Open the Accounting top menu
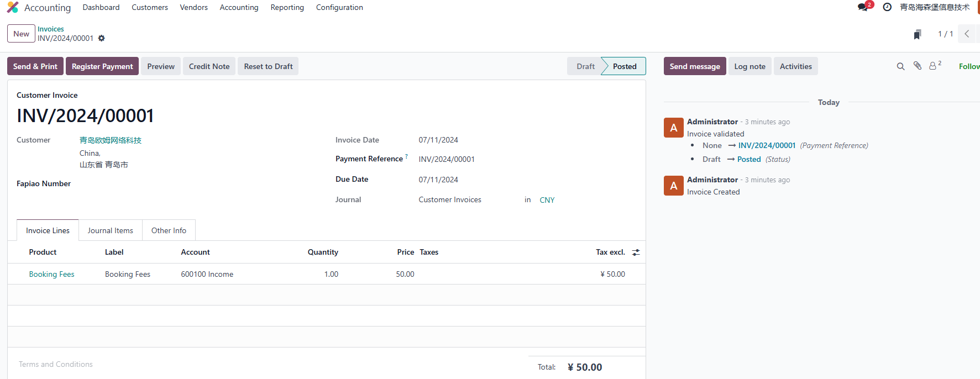 click(239, 7)
